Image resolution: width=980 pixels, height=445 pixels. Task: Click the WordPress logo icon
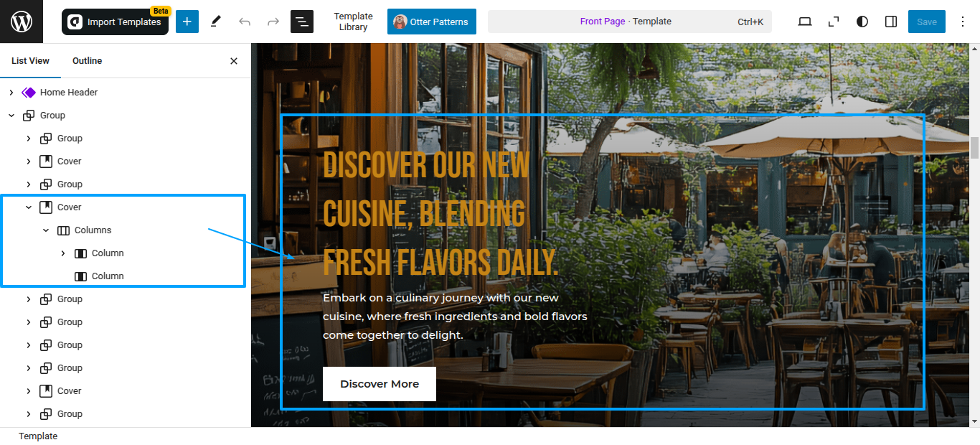(22, 22)
